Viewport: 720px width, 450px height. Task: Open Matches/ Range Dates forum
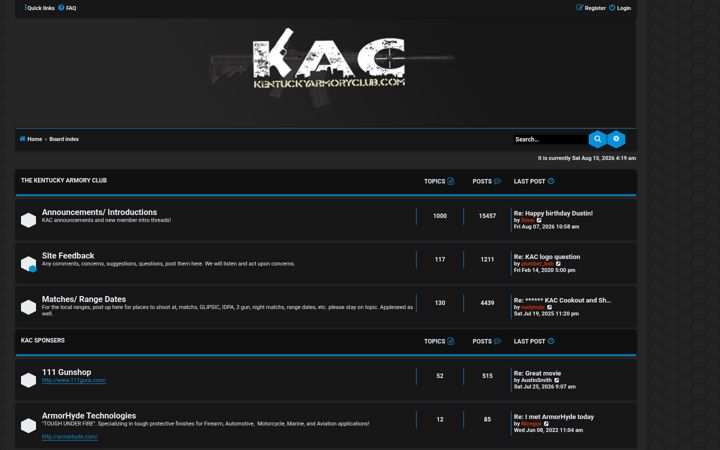(84, 299)
